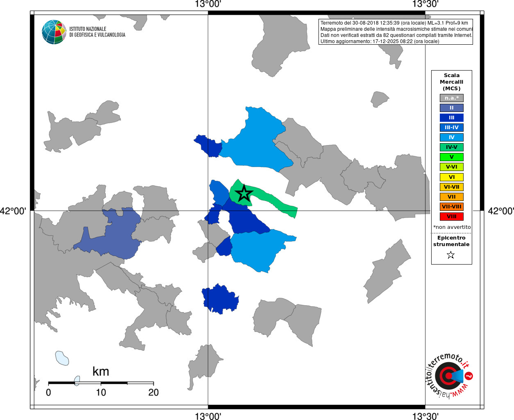Viewport: 514px width, 420px height.
Task: Click the '*non avvertito' legend note
Action: (452, 227)
